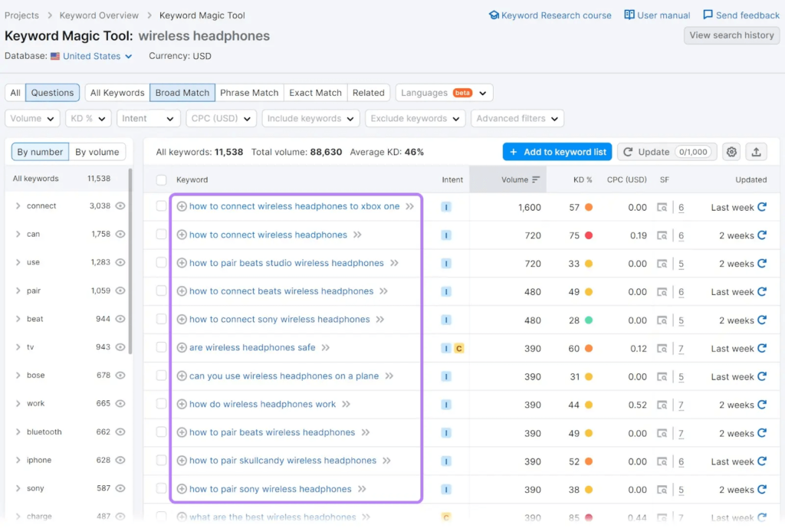Expand the 'pair' keyword group
Viewport: 785px width, 532px height.
(18, 291)
